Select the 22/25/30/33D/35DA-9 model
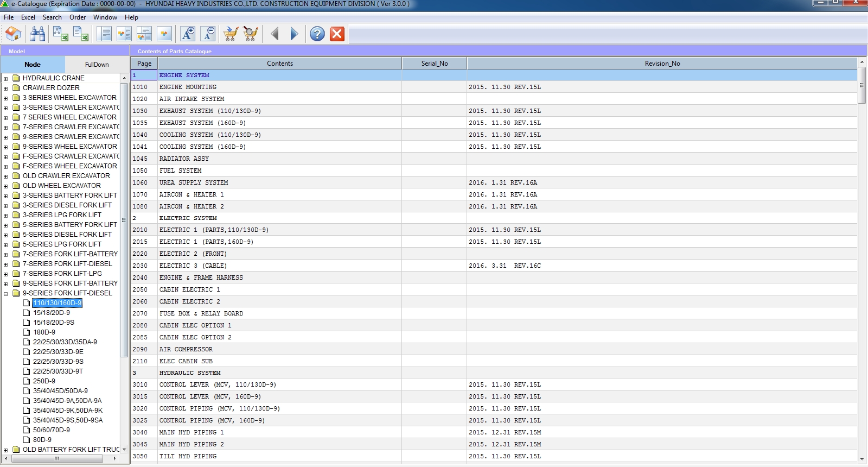 65,342
